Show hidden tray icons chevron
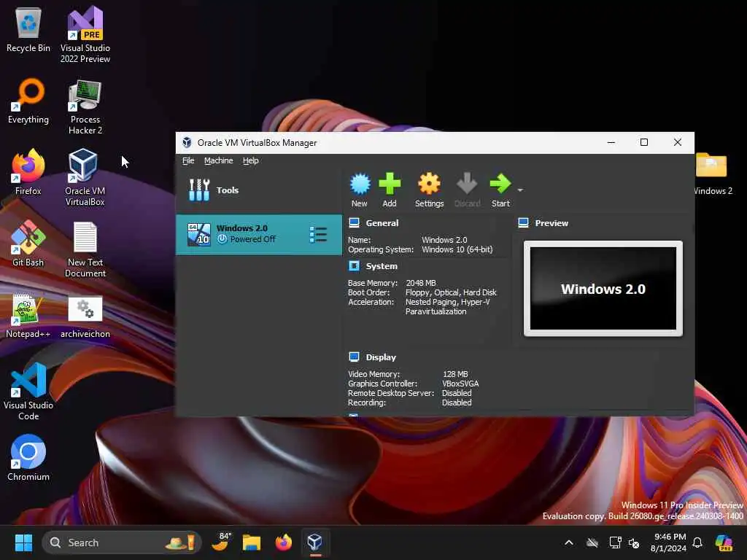This screenshot has width=747, height=560. pyautogui.click(x=569, y=542)
